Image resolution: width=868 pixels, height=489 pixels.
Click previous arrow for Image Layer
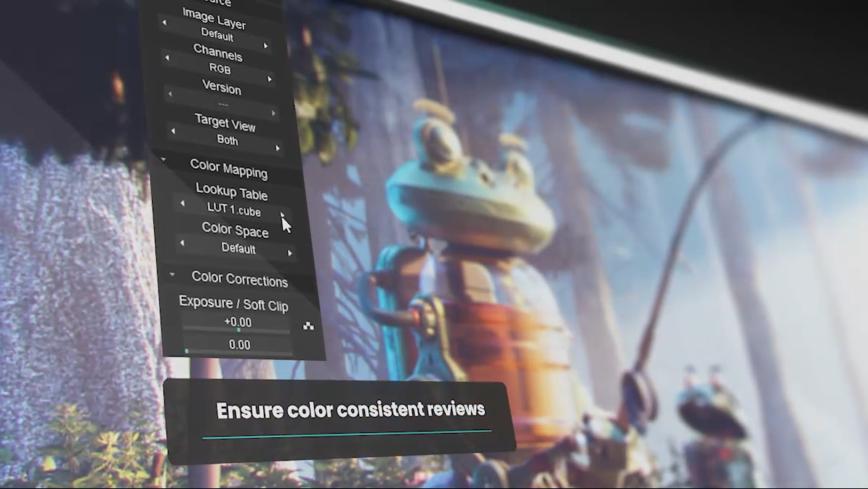click(x=164, y=22)
